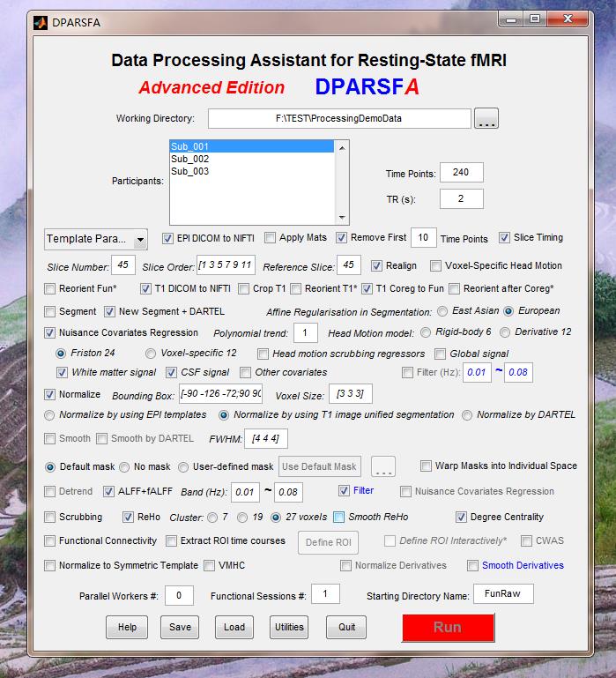The width and height of the screenshot is (616, 678).
Task: Toggle ALFF+fALFF checkbox
Action: point(108,492)
